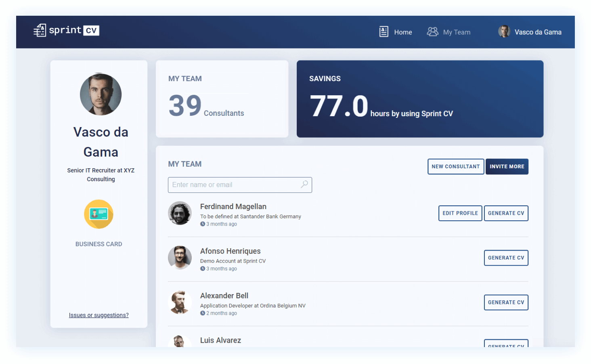Click Vasco da Gama's navbar avatar
Screen dimensions: 591x364
(x=504, y=31)
